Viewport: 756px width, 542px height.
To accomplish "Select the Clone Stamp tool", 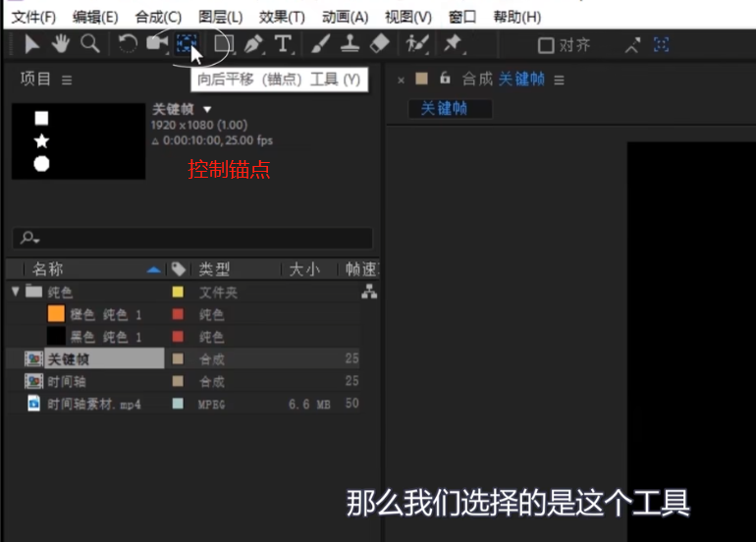I will (350, 44).
